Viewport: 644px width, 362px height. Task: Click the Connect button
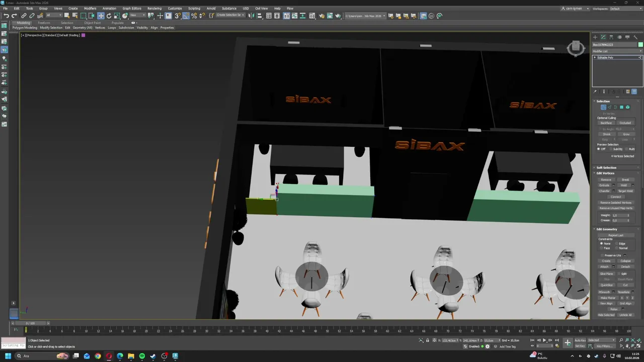click(x=616, y=197)
